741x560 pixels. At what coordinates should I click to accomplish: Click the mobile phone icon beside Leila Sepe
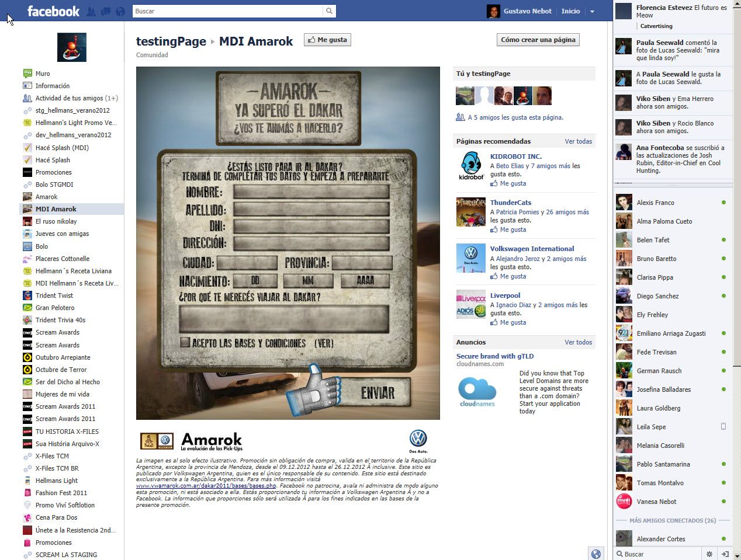[x=723, y=426]
